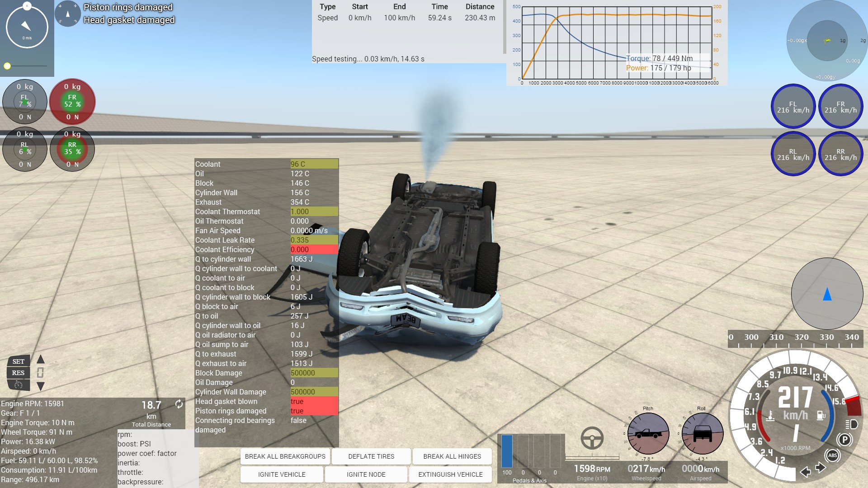Viewport: 868px width, 488px height.
Task: Click the Time column header
Action: (x=440, y=7)
